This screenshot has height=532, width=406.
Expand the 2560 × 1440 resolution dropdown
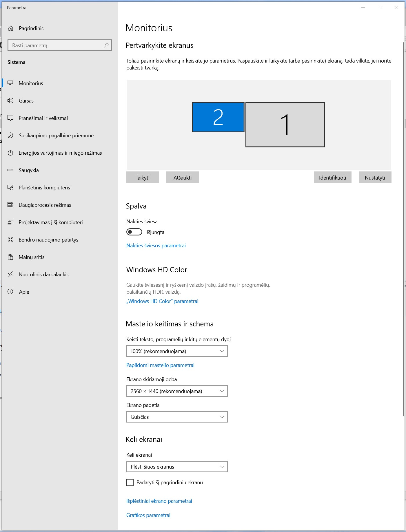[x=177, y=391]
